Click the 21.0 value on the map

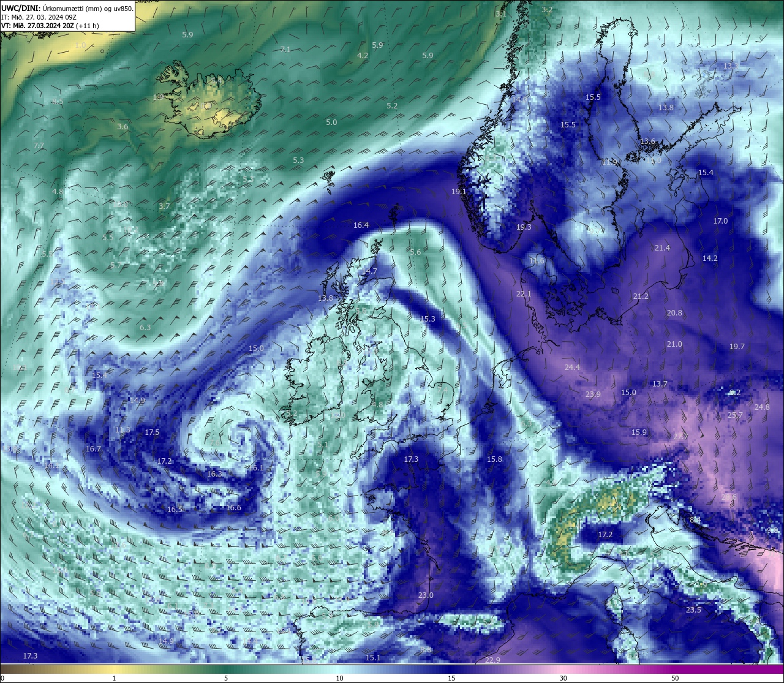pyautogui.click(x=674, y=344)
